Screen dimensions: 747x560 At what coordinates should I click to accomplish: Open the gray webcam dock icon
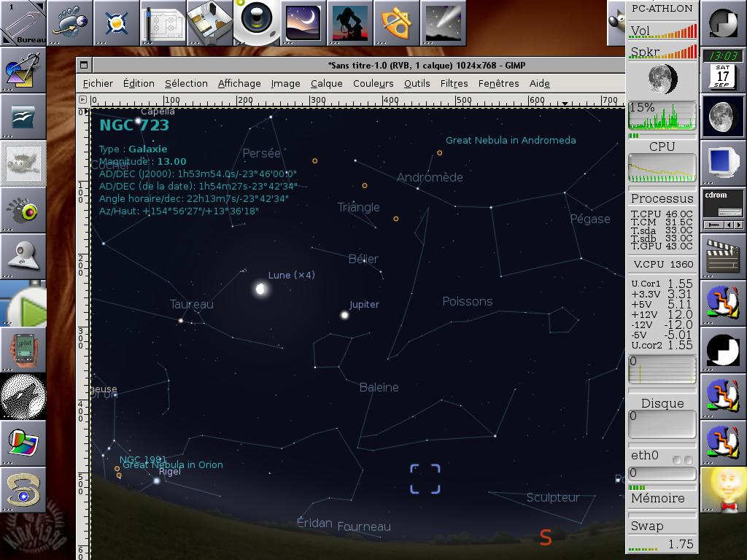coord(23,256)
